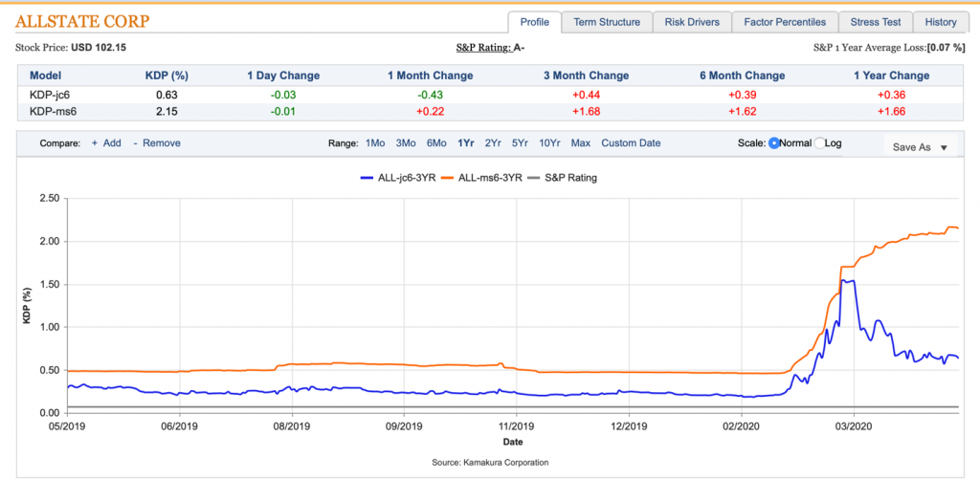
Task: Click the 08/2019 date axis label
Action: [292, 425]
